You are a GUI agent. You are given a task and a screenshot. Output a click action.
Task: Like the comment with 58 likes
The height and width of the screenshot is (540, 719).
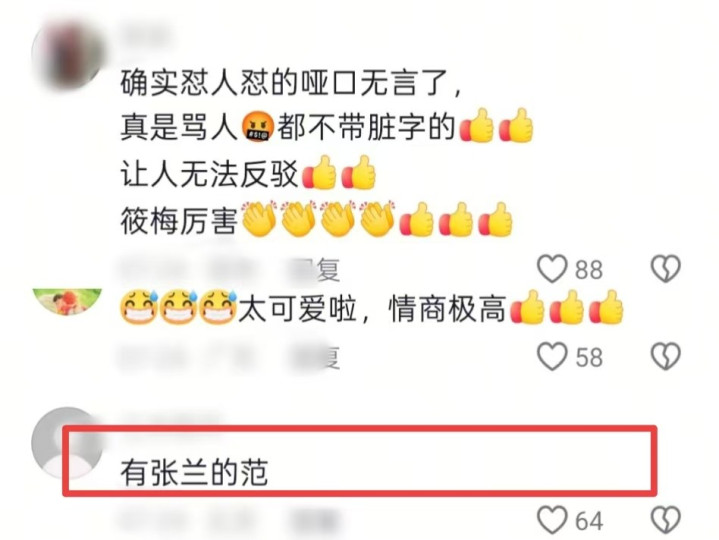pos(552,357)
